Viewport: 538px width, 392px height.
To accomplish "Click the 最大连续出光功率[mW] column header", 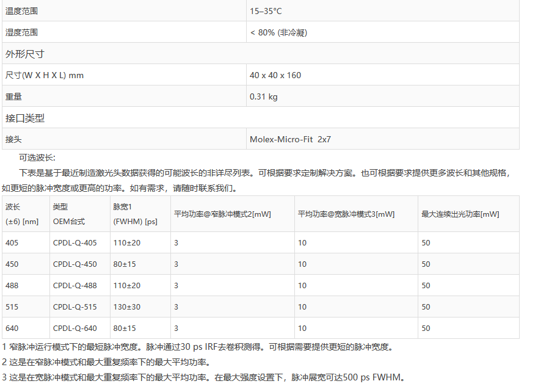I will (460, 214).
